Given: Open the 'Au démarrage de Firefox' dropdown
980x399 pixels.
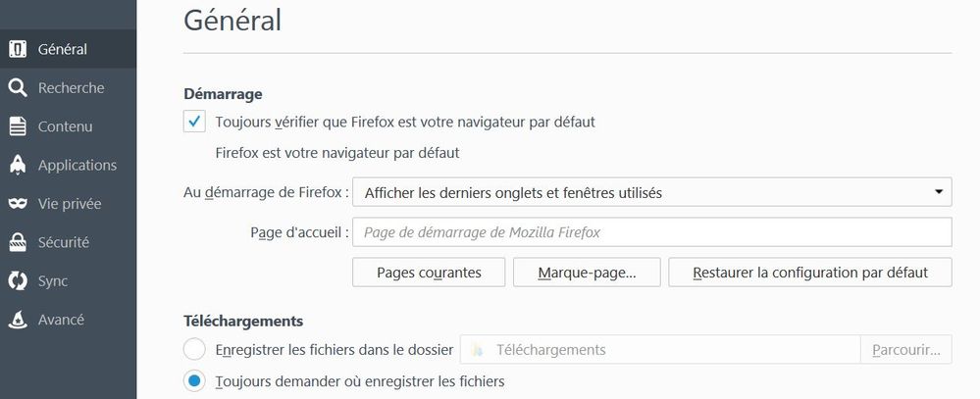Looking at the screenshot, I should point(651,193).
